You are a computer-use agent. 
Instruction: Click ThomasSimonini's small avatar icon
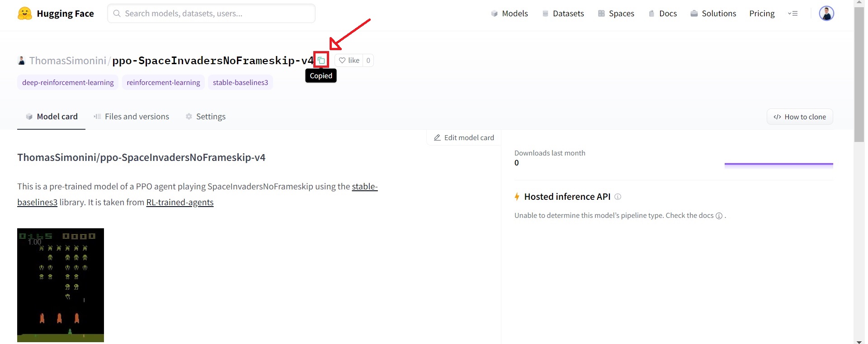pos(21,61)
